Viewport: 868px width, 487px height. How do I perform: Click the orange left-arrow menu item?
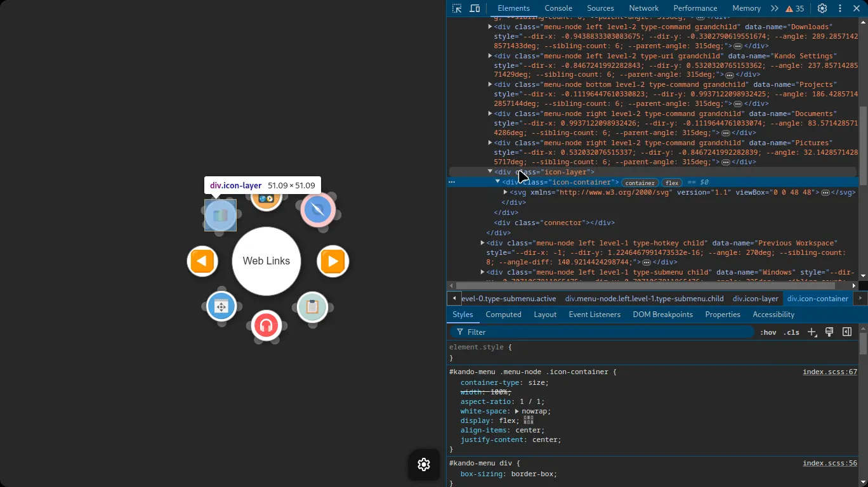202,261
